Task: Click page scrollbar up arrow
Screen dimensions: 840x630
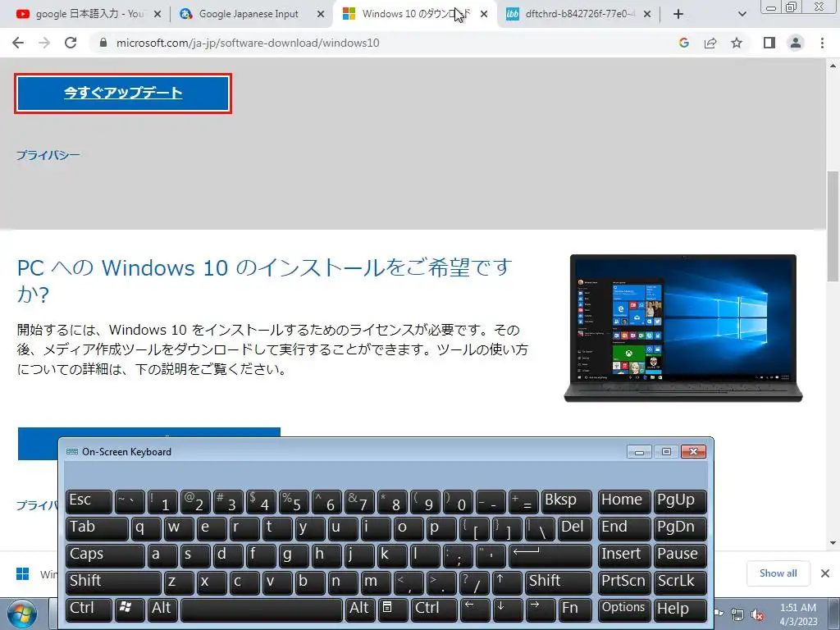Action: (x=833, y=66)
